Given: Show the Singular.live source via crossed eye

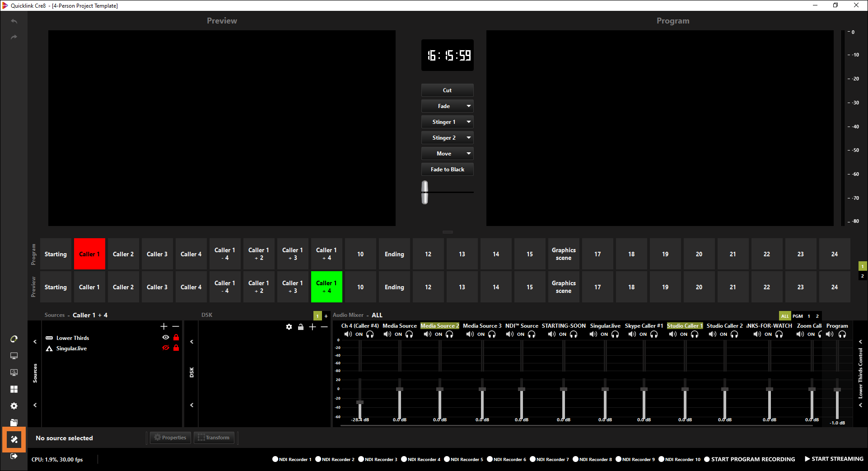Looking at the screenshot, I should pos(166,348).
